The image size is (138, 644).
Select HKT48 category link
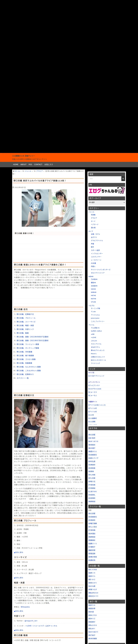[93, 296]
